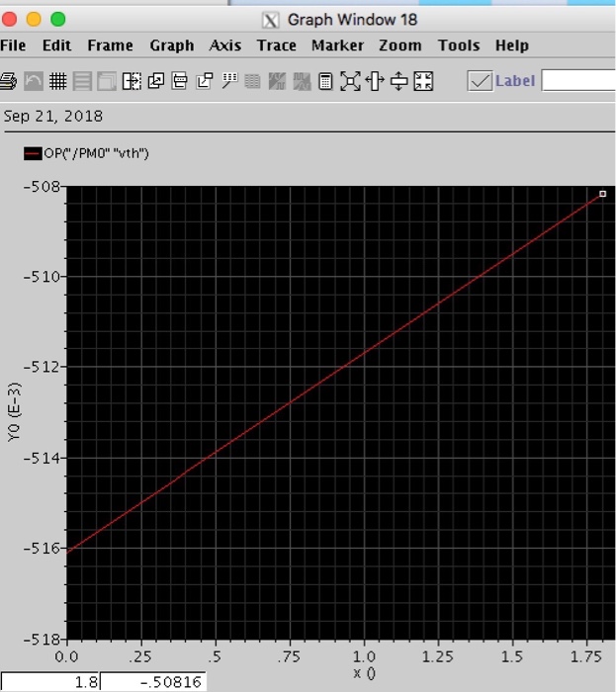Click the .25 X-axis tick label

point(140,656)
